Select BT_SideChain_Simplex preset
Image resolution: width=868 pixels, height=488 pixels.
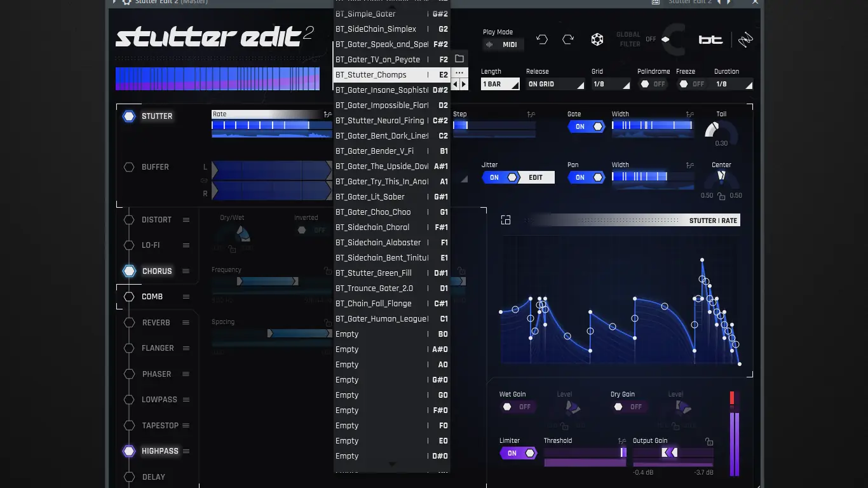(392, 29)
